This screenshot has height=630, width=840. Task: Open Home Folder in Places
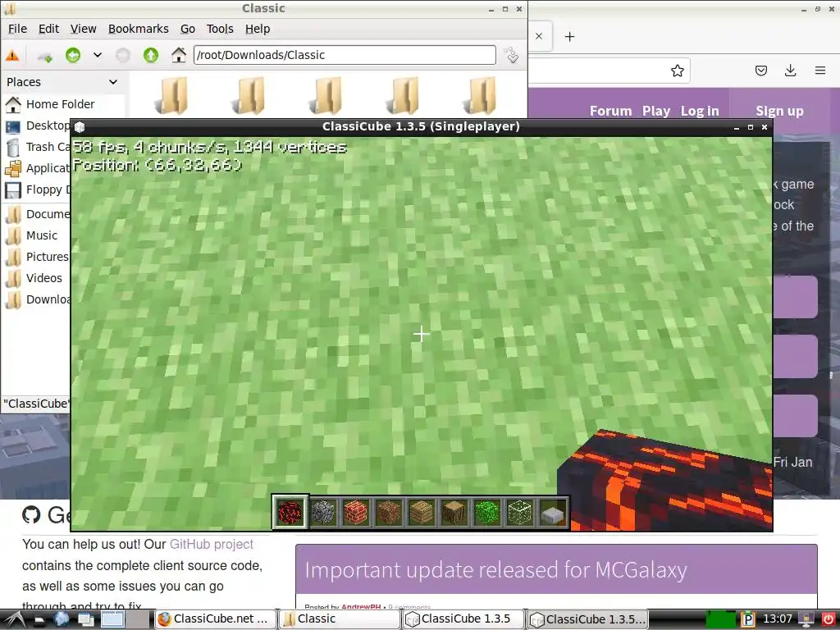[x=62, y=104]
